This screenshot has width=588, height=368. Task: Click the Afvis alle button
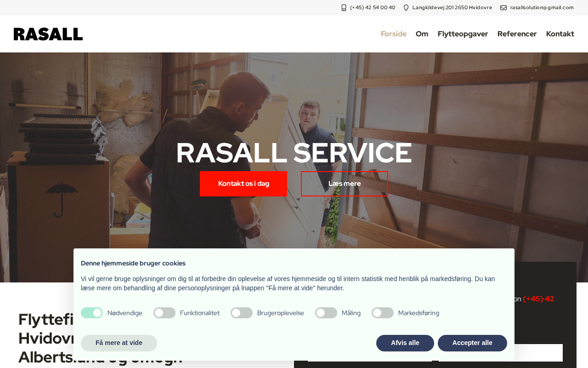tap(405, 343)
